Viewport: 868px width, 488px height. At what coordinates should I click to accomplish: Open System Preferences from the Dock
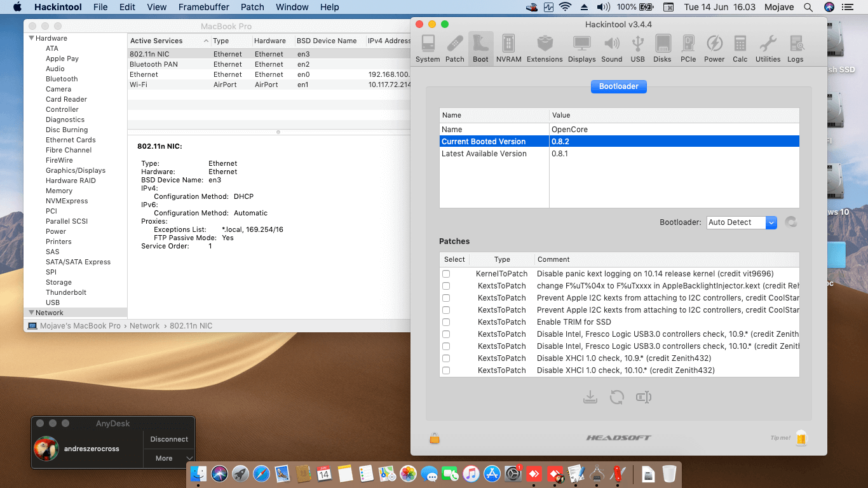tap(513, 473)
